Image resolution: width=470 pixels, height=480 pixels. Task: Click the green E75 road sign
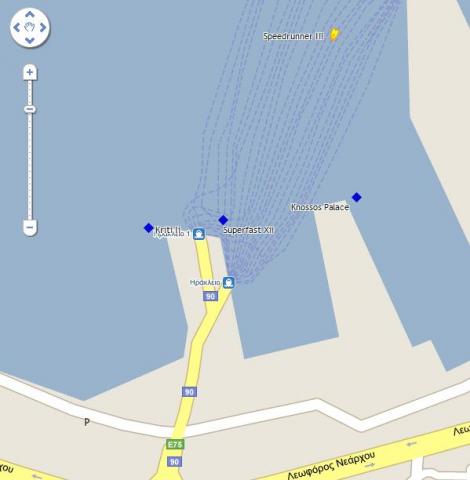tap(175, 444)
